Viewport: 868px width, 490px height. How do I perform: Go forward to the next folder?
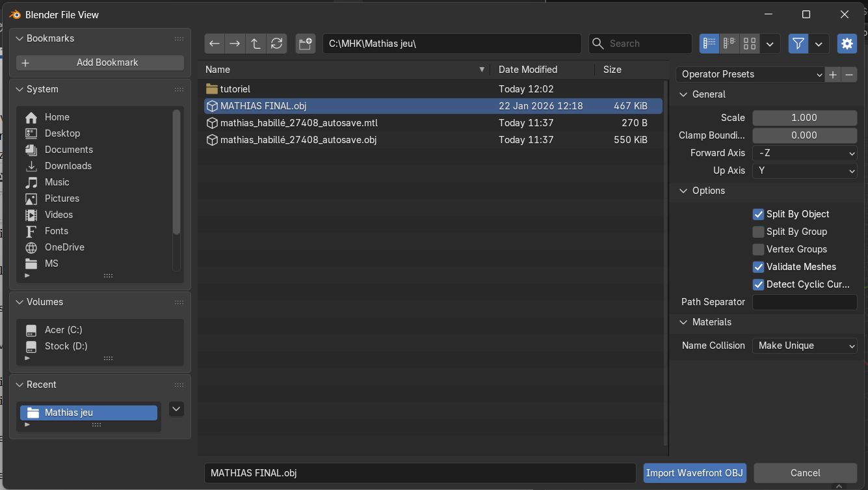point(235,44)
